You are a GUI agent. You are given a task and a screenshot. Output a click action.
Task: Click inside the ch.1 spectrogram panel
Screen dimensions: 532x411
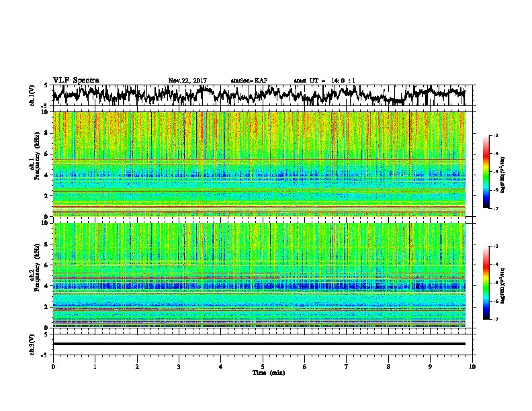point(259,164)
